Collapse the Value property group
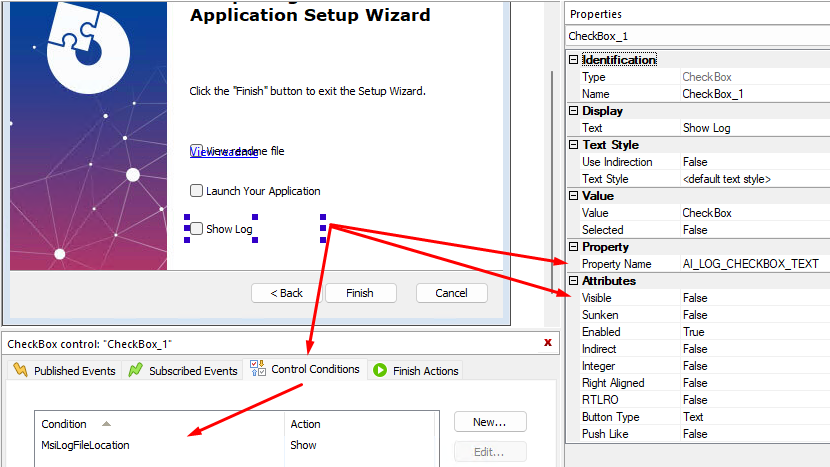The width and height of the screenshot is (830, 467). (x=573, y=196)
